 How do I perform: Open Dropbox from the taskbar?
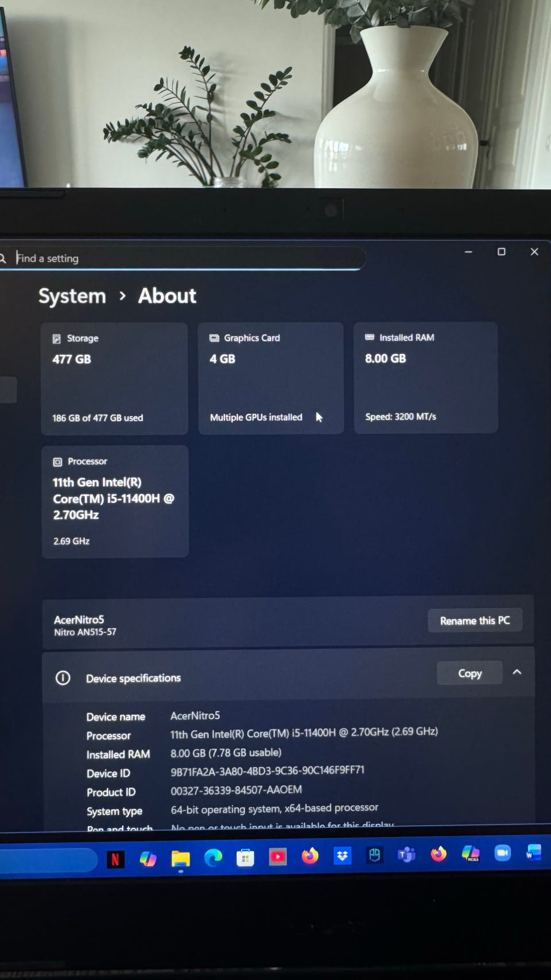[x=343, y=856]
